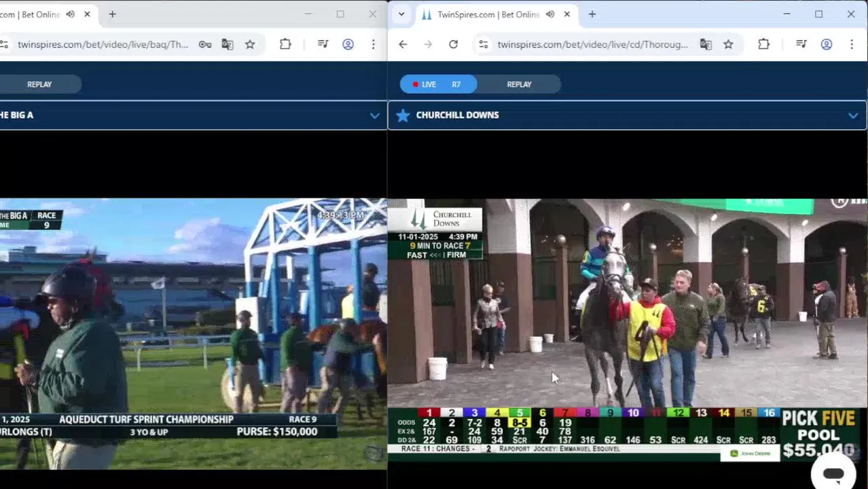Bookmark the page in the left window
The height and width of the screenshot is (489, 868).
(x=250, y=44)
